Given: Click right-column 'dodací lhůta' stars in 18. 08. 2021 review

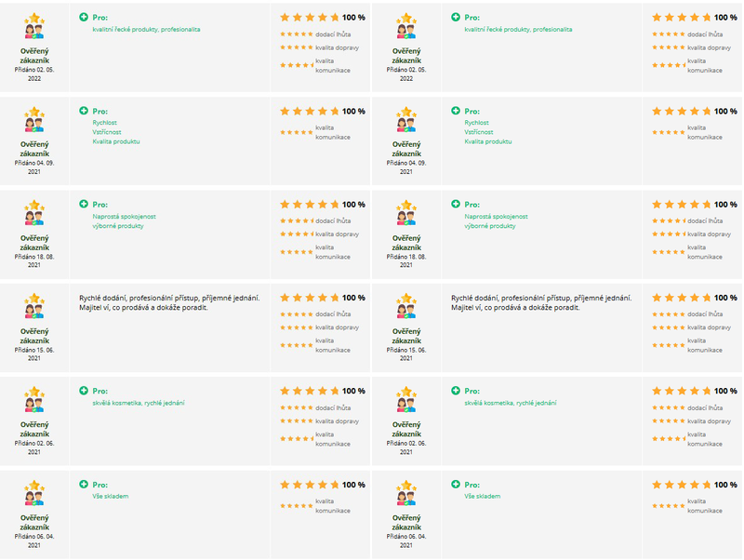Looking at the screenshot, I should 669,220.
